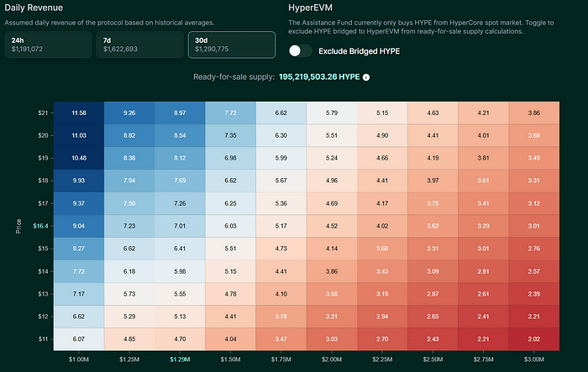Image resolution: width=588 pixels, height=372 pixels.
Task: Click the $21 price axis label
Action: click(x=43, y=113)
